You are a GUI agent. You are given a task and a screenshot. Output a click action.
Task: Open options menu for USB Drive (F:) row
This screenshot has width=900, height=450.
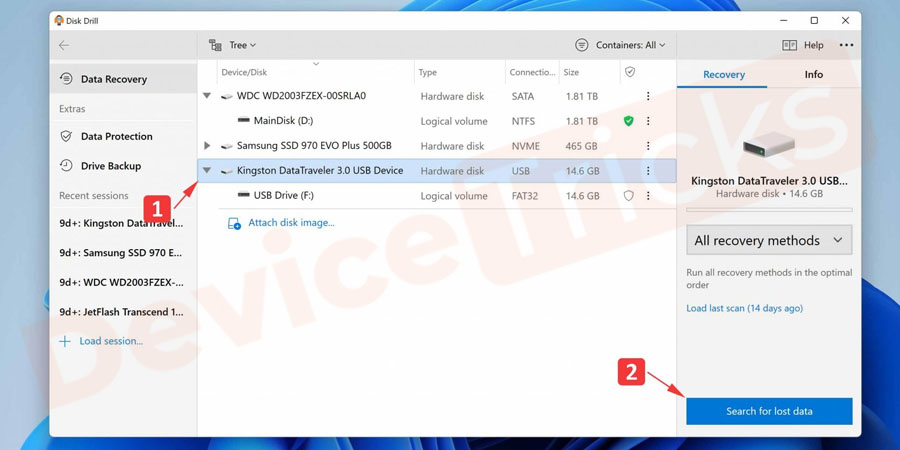point(648,196)
